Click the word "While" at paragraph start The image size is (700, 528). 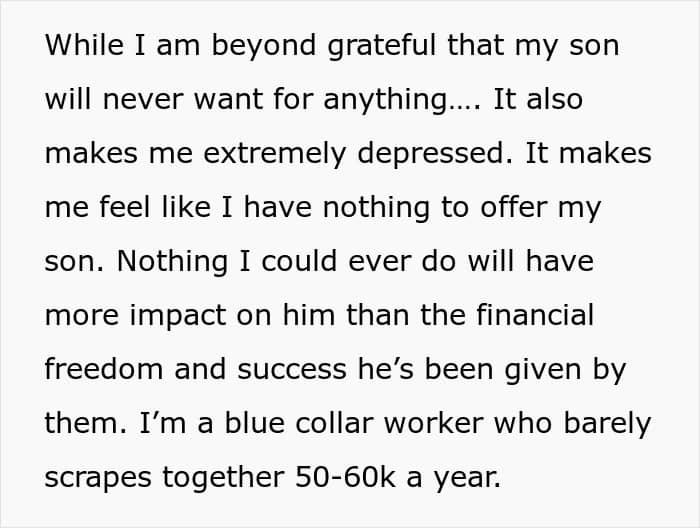[x=84, y=45]
